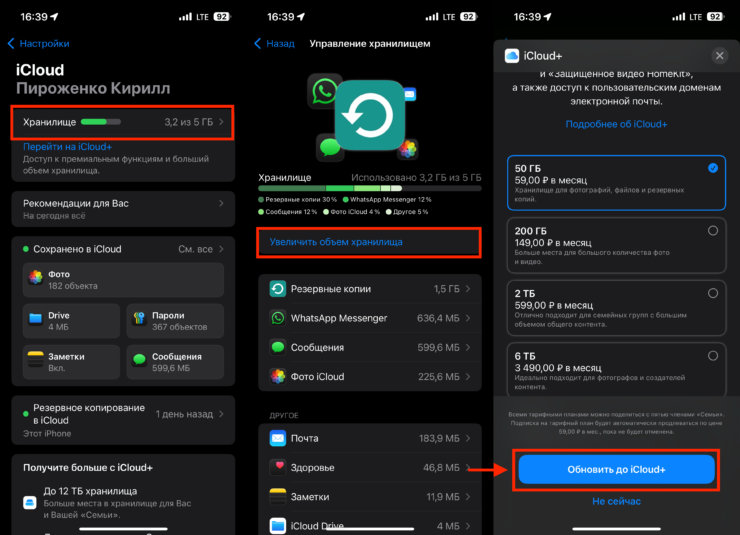Tap the large backup restore icon at top
The width and height of the screenshot is (740, 535).
pos(370,115)
